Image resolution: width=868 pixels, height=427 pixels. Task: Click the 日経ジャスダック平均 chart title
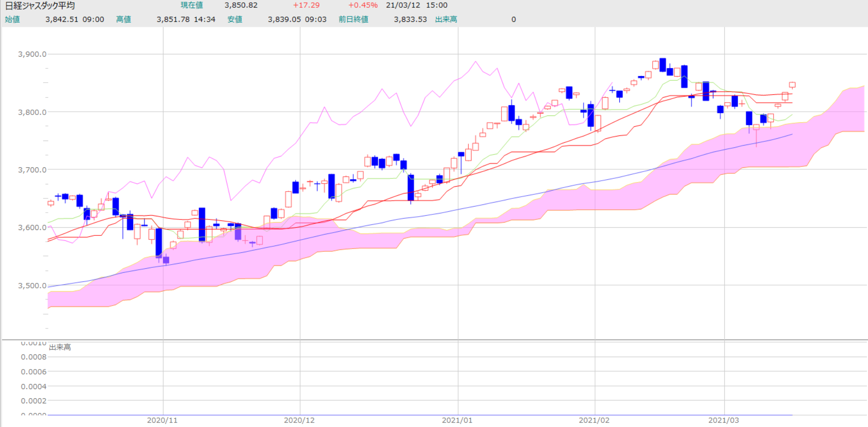click(x=40, y=5)
